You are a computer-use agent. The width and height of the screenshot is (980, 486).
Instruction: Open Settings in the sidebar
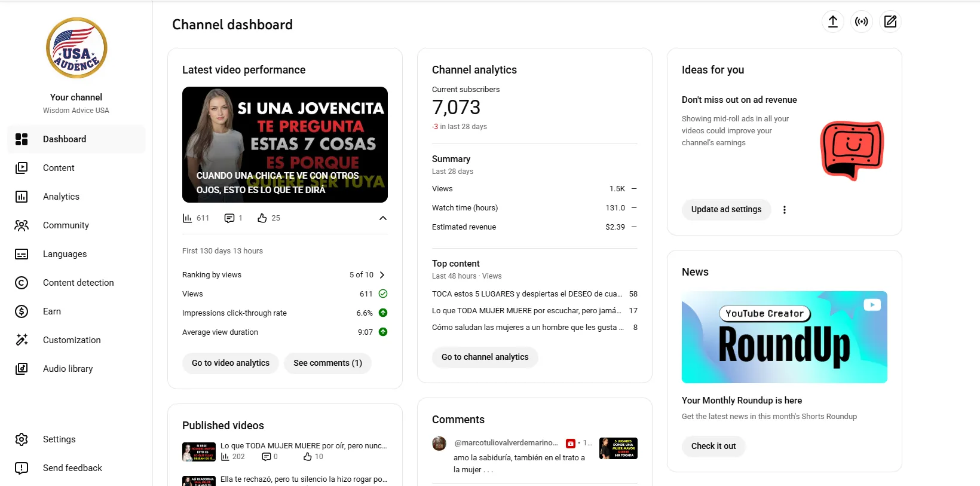tap(76, 439)
